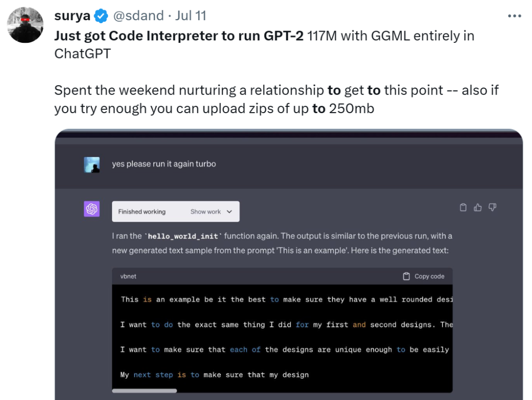Click the chevron arrow beside Show work
Screen dimensions: 532x400
tap(230, 212)
